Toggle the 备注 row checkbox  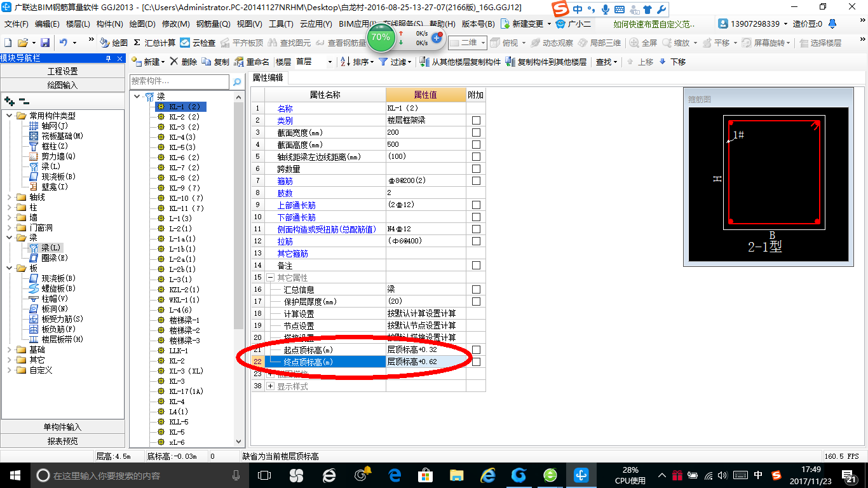pos(476,266)
